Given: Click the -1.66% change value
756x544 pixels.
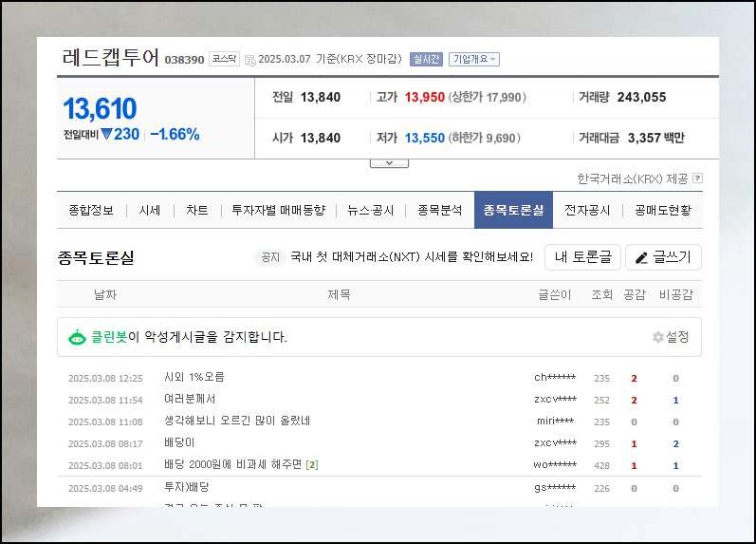Looking at the screenshot, I should 175,134.
